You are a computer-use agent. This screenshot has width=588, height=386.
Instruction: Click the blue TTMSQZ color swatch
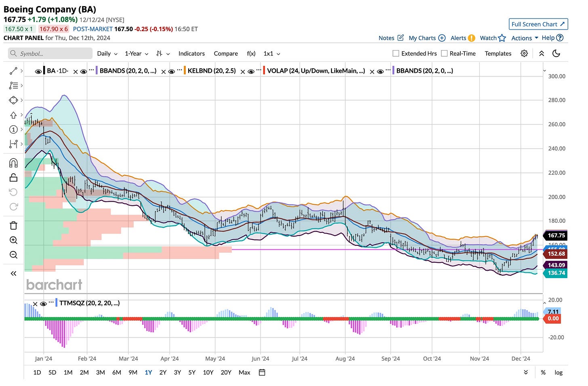pos(56,303)
